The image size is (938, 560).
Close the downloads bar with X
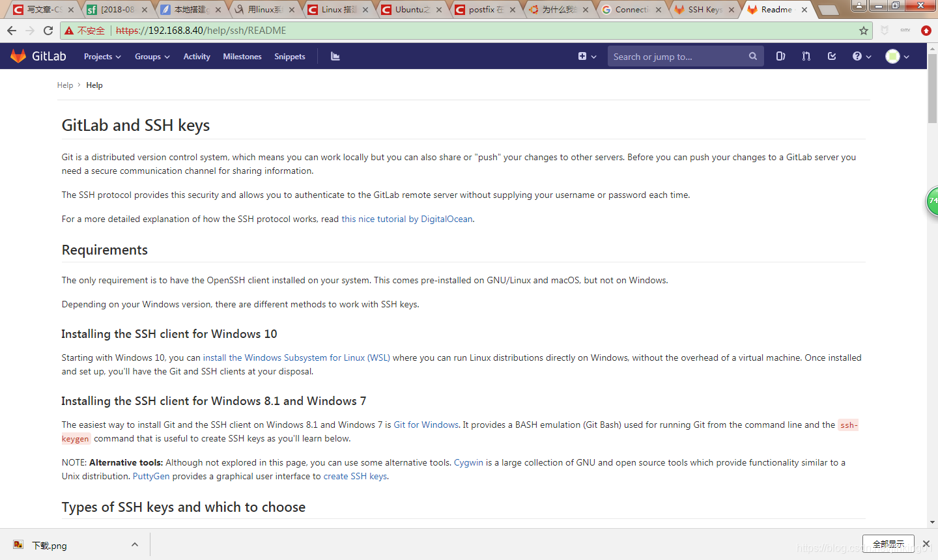point(926,544)
